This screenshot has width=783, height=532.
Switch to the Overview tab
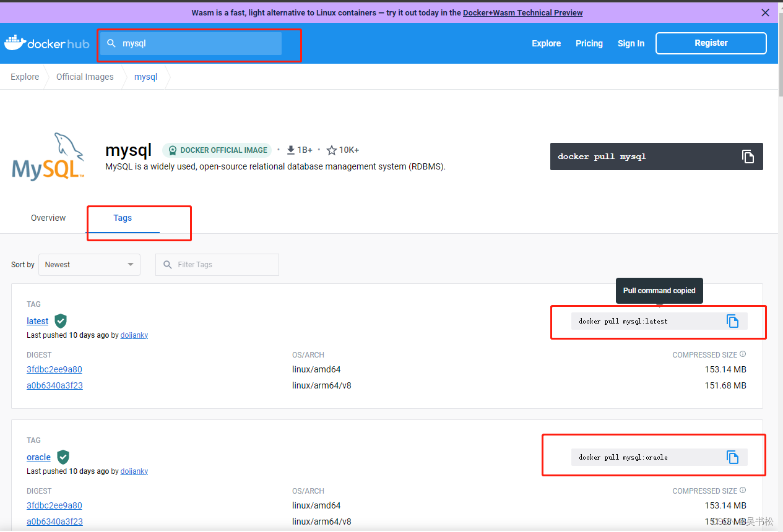[48, 218]
